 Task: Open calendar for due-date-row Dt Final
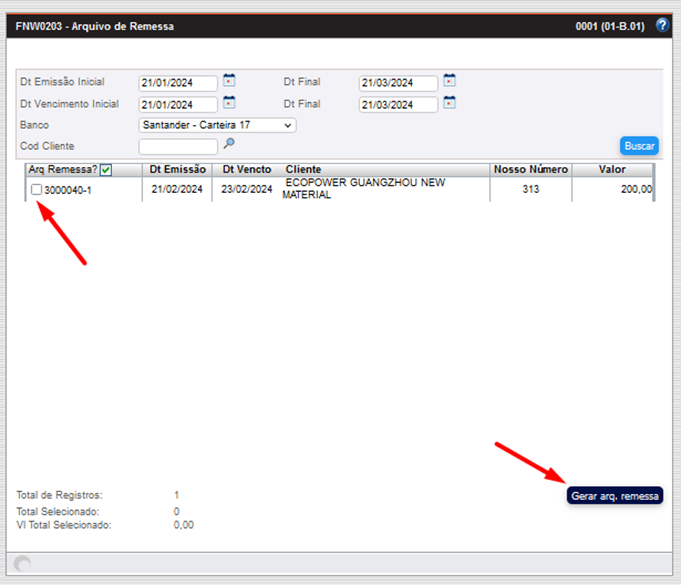tap(450, 103)
